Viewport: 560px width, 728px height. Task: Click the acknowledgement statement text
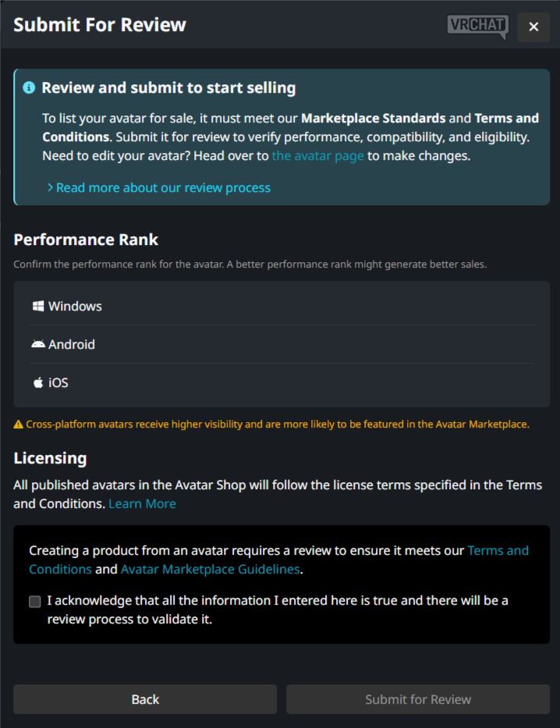(x=277, y=610)
